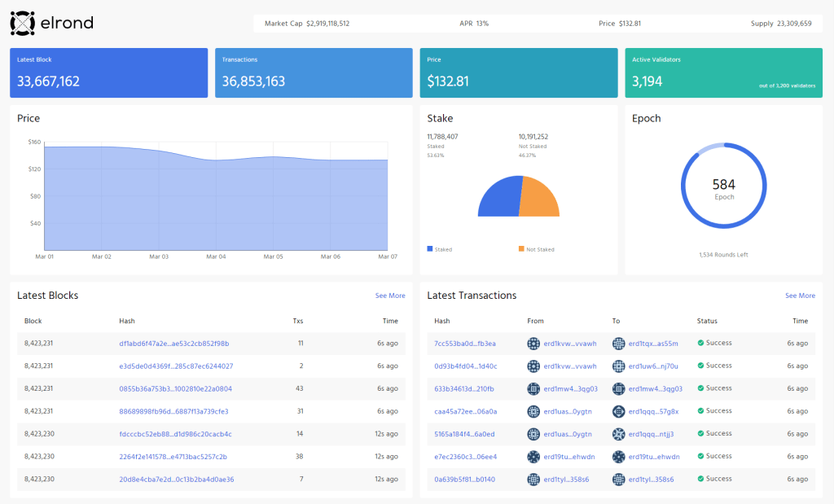Open transaction hash caa45a72ee...06a0a

point(465,411)
